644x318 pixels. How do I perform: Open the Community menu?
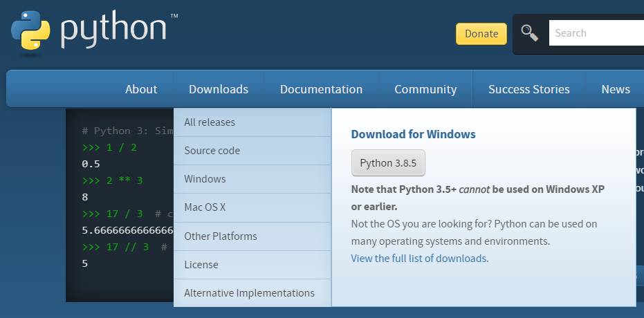pyautogui.click(x=425, y=89)
